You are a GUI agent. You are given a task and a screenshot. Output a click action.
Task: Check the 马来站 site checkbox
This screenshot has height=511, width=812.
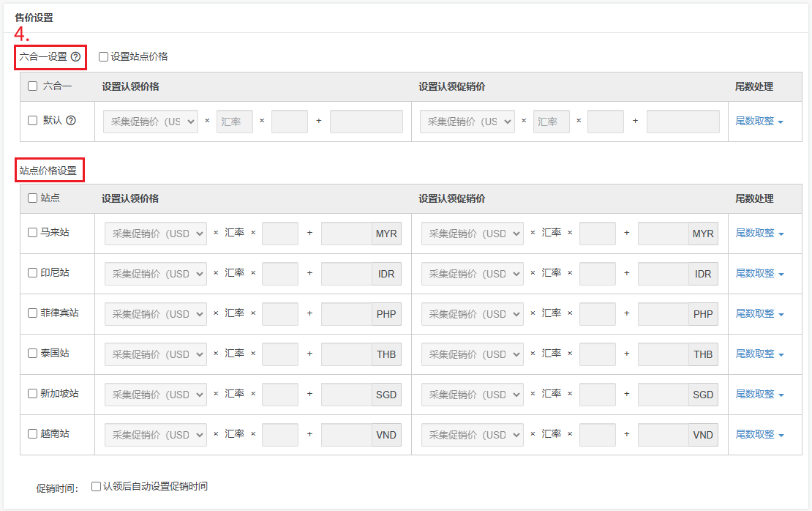32,233
